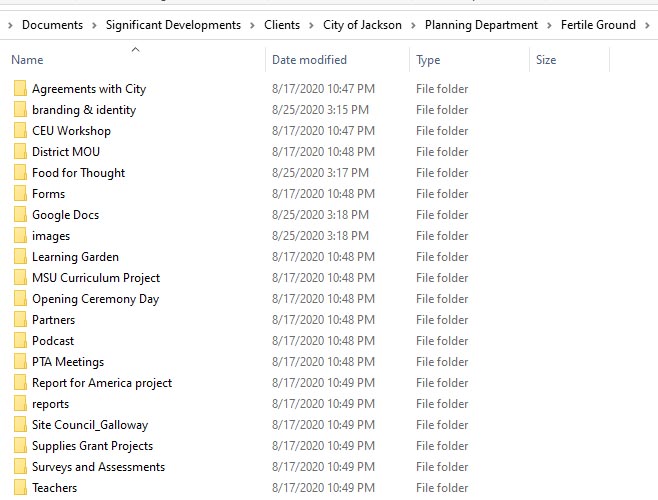This screenshot has height=500, width=658.
Task: Select the Google Docs folder icon
Action: [20, 215]
